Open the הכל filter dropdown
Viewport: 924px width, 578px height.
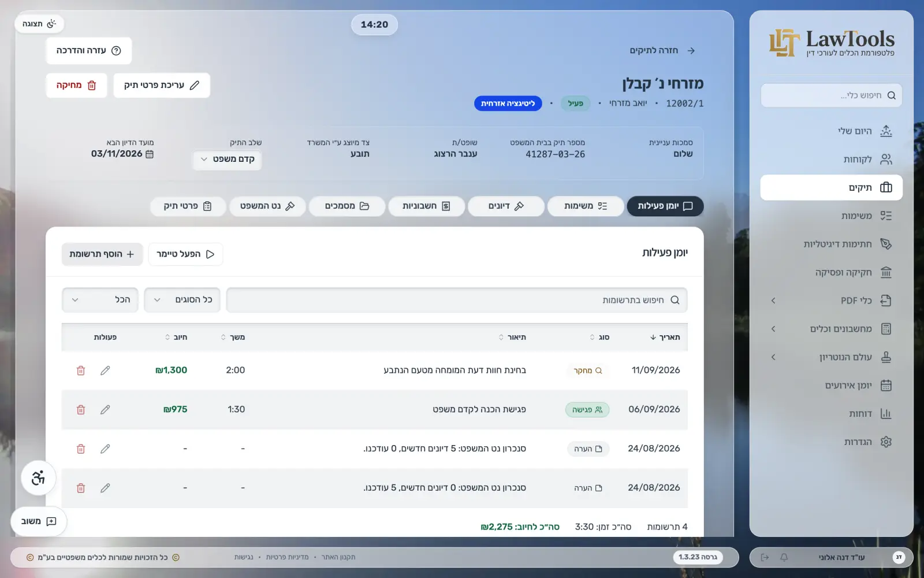pos(100,300)
